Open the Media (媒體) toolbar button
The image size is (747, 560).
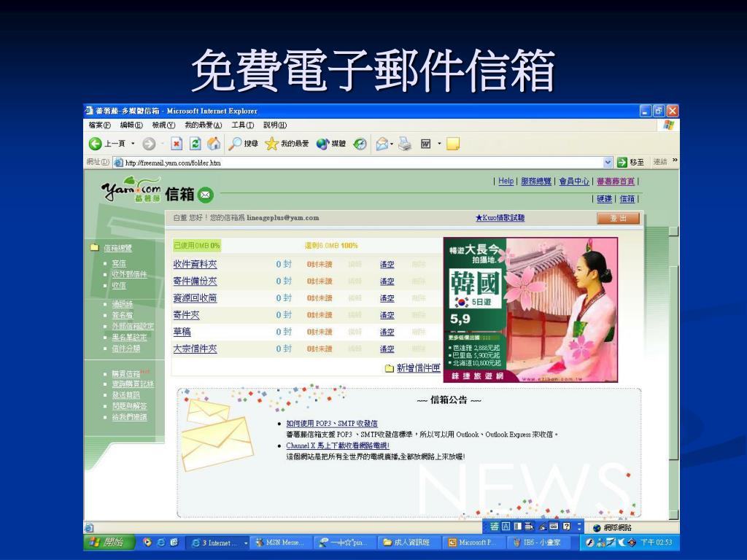point(331,144)
